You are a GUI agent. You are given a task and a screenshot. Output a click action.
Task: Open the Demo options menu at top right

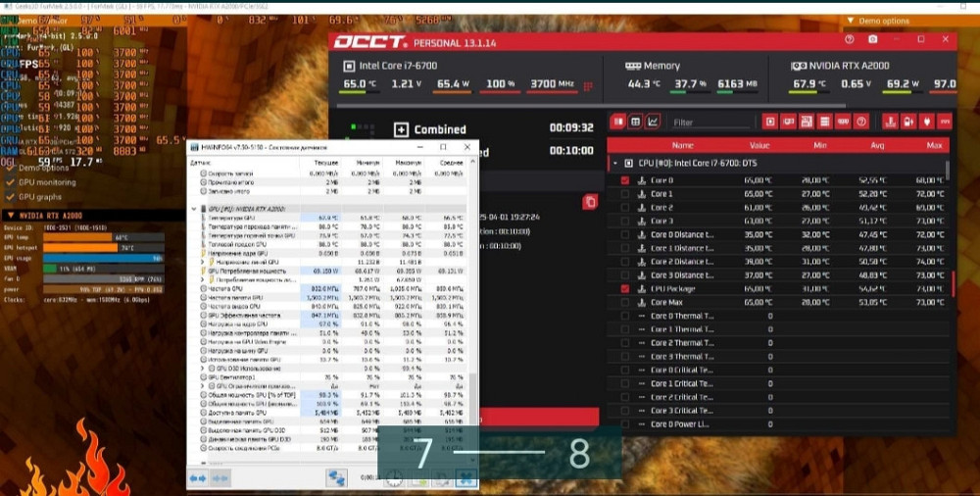click(x=882, y=21)
